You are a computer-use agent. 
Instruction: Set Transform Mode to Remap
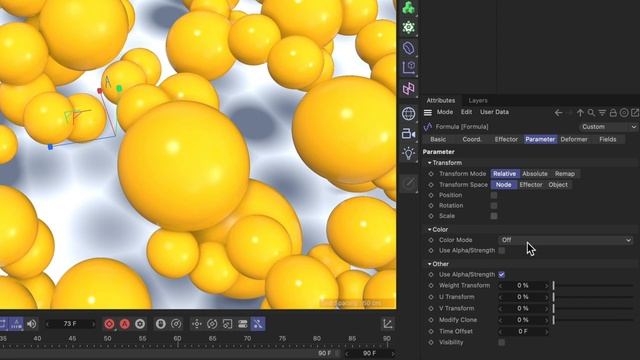tap(564, 174)
